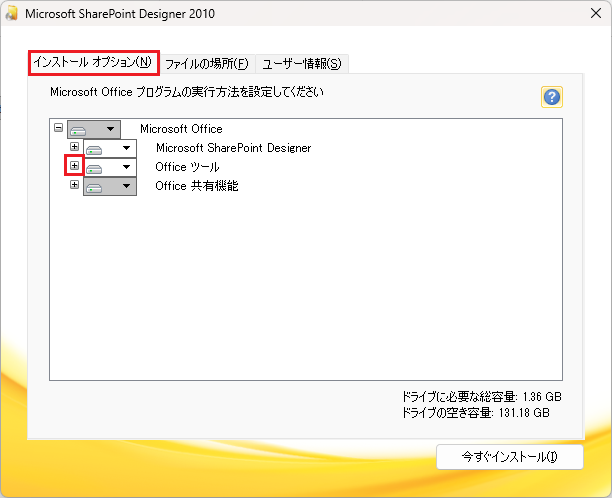
Task: Select the Office 共有機能 label
Action: pos(197,186)
